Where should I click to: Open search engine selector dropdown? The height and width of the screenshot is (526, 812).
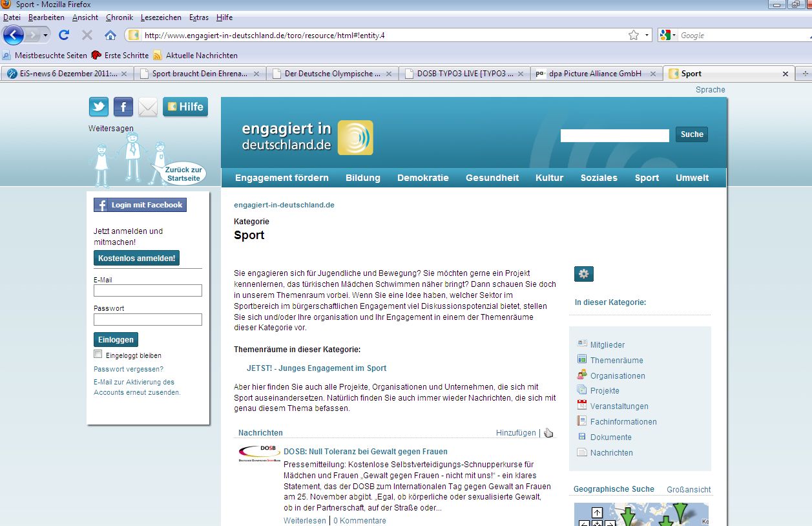click(669, 36)
